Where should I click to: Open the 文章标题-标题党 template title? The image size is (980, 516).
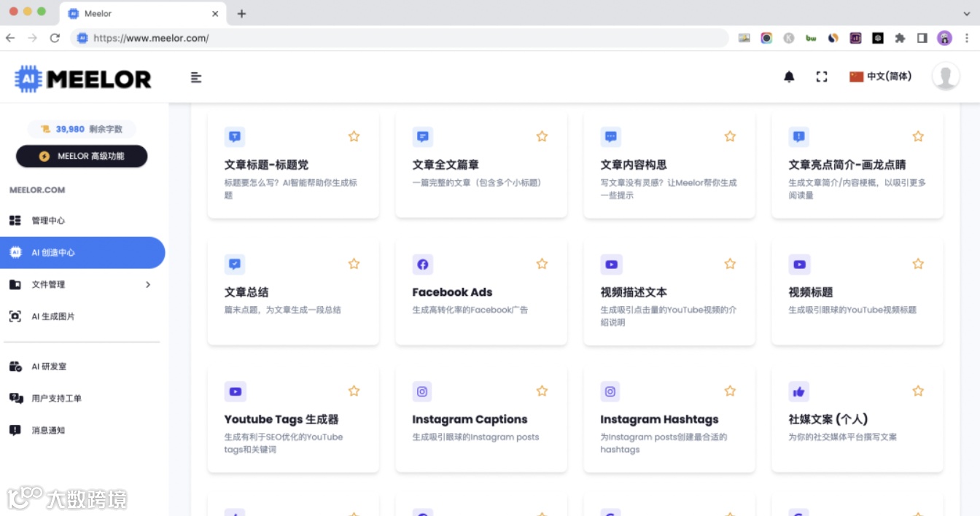266,165
